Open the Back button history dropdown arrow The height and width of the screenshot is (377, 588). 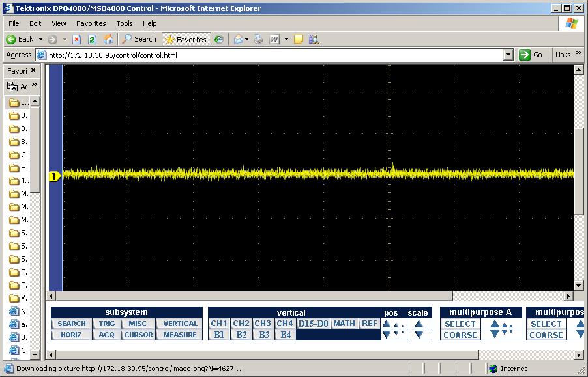(40, 39)
